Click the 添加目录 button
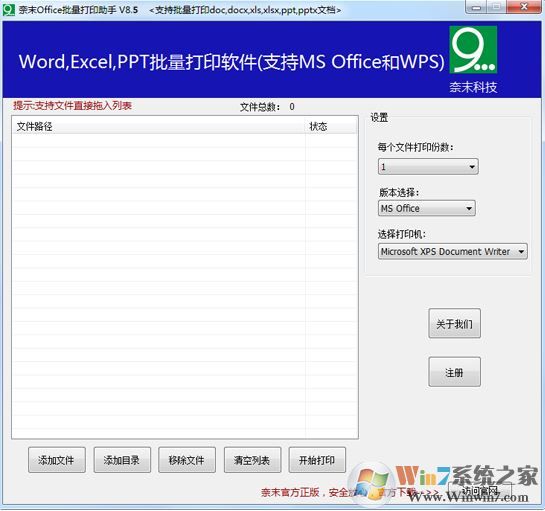545x511 pixels. (122, 460)
